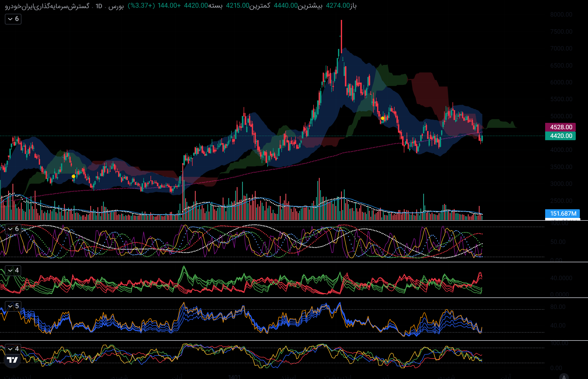Select the volume label 151.687M

click(562, 214)
